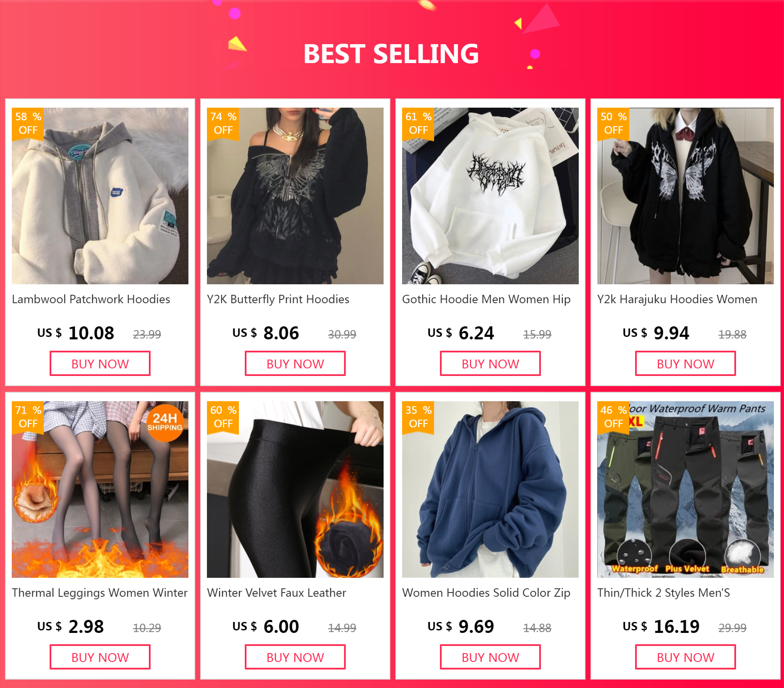Click the 35% OFF badge on blue hoodie
784x688 pixels.
(x=418, y=417)
